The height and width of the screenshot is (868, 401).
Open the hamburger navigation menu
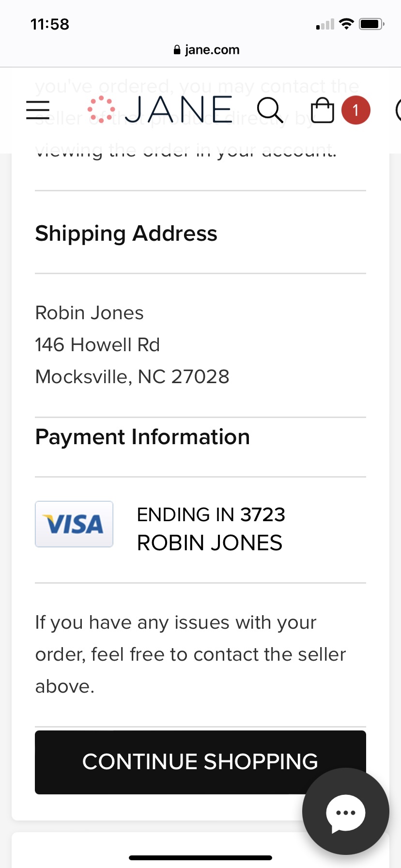(38, 110)
